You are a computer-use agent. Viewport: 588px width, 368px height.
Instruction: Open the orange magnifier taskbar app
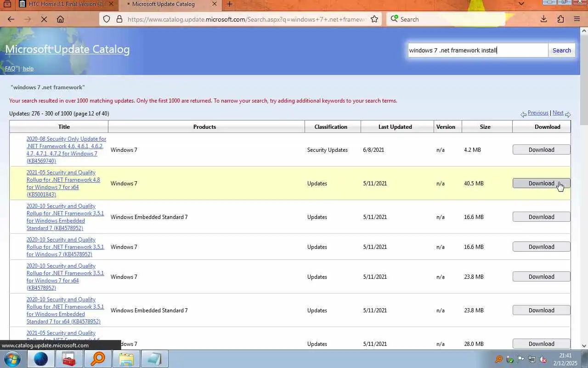point(98,359)
